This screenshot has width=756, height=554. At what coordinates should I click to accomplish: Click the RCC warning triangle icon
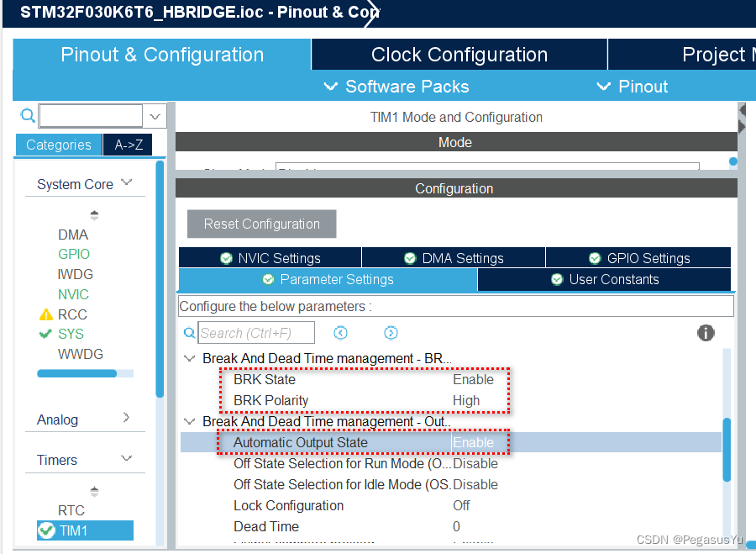46,314
